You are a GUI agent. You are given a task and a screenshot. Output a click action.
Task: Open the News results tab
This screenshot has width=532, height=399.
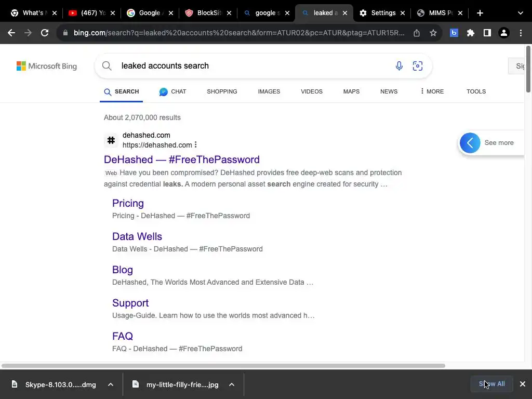(x=389, y=91)
